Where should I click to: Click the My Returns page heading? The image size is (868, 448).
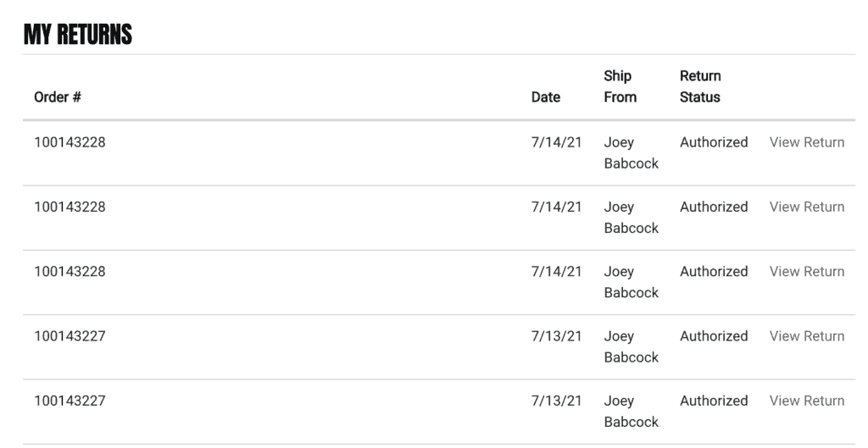78,35
